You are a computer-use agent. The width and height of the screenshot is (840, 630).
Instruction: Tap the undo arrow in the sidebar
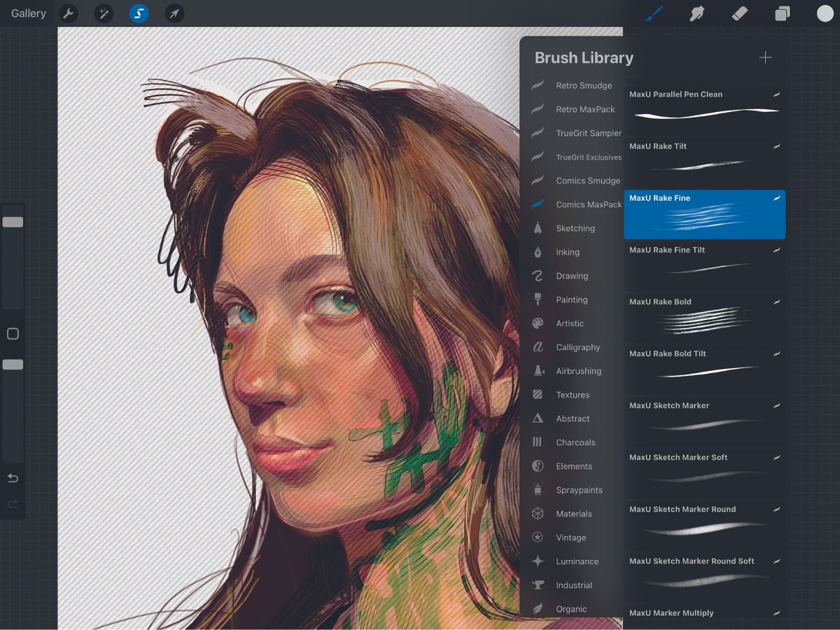(x=13, y=478)
